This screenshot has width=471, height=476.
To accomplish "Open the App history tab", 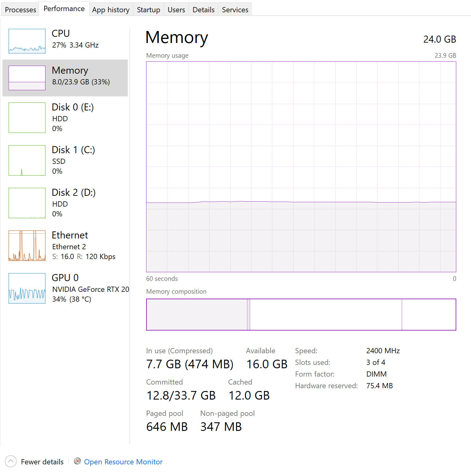I will [111, 10].
